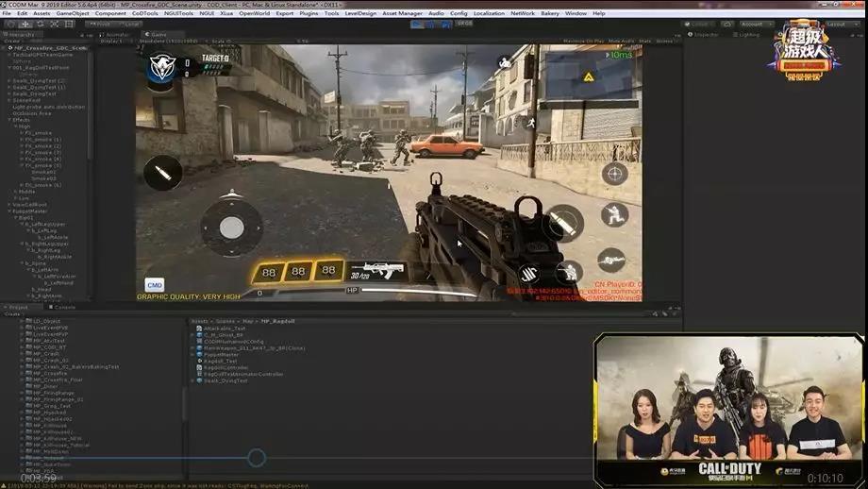Select the Hand tool in Unity toolbar
868x489 pixels.
coord(10,24)
